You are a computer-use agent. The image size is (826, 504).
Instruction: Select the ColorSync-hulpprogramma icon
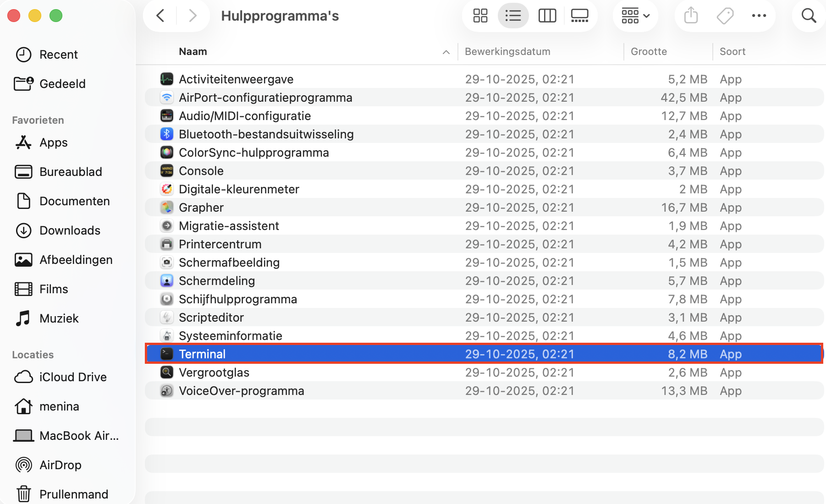coord(167,152)
